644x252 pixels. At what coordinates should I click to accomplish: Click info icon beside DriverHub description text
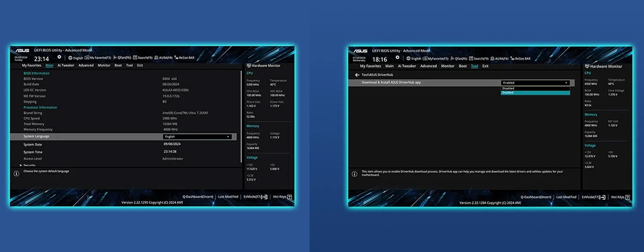(x=354, y=174)
